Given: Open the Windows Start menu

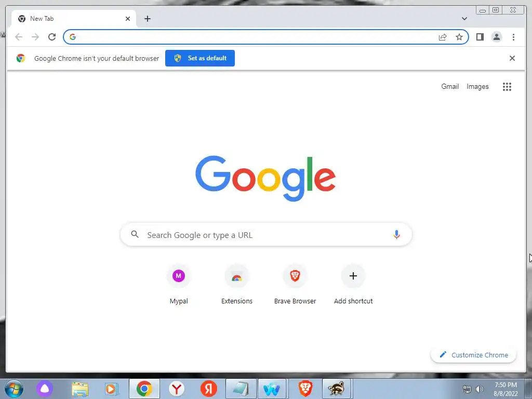Looking at the screenshot, I should [14, 389].
